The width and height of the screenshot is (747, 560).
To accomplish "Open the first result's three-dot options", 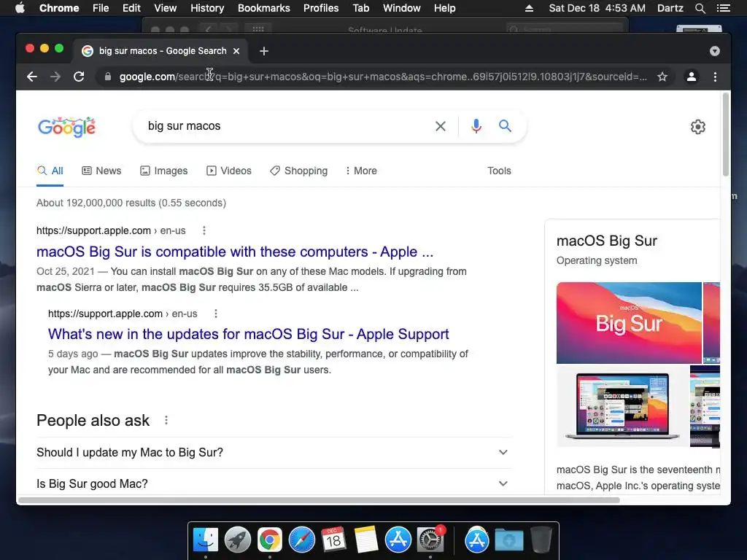I will point(204,230).
